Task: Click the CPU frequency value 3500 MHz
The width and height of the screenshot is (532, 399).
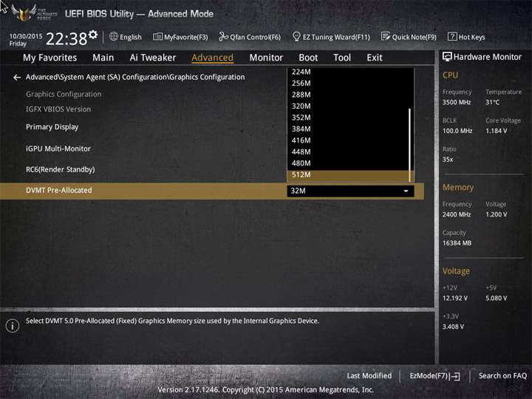Action: pyautogui.click(x=457, y=102)
